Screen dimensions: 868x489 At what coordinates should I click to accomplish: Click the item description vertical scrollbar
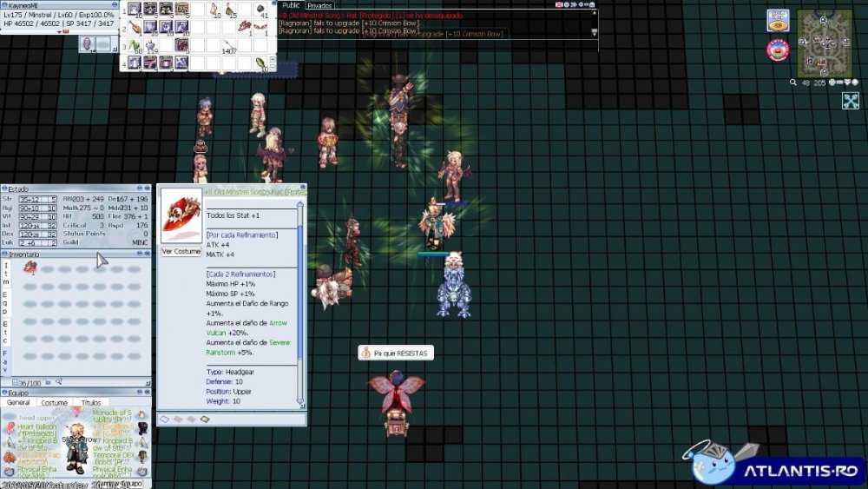pos(300,287)
